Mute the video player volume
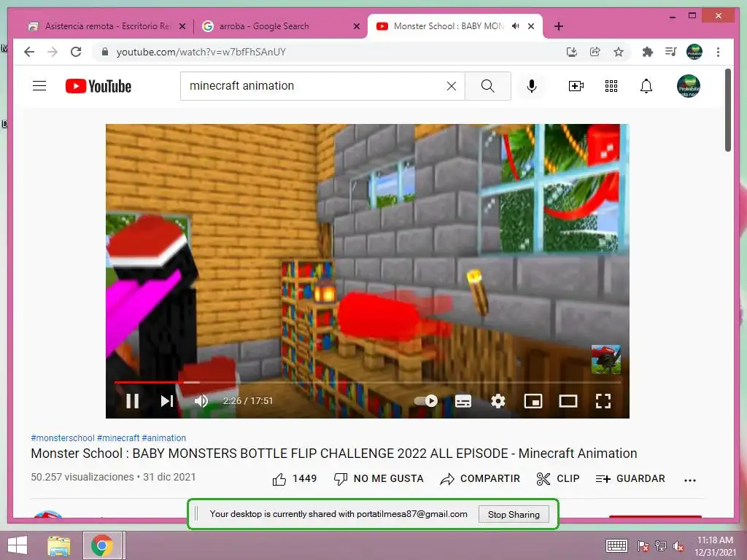Image resolution: width=747 pixels, height=560 pixels. point(201,401)
